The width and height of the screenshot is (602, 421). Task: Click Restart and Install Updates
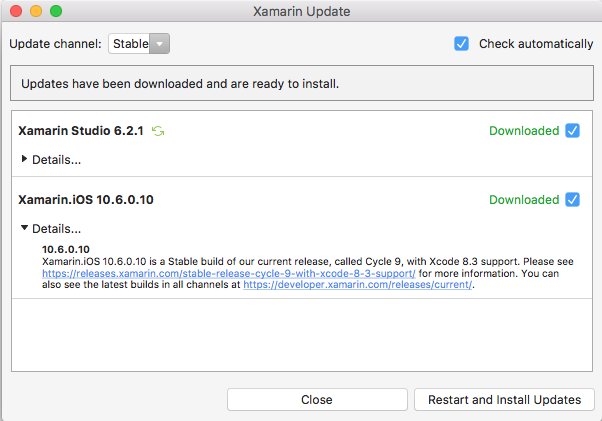pyautogui.click(x=504, y=400)
